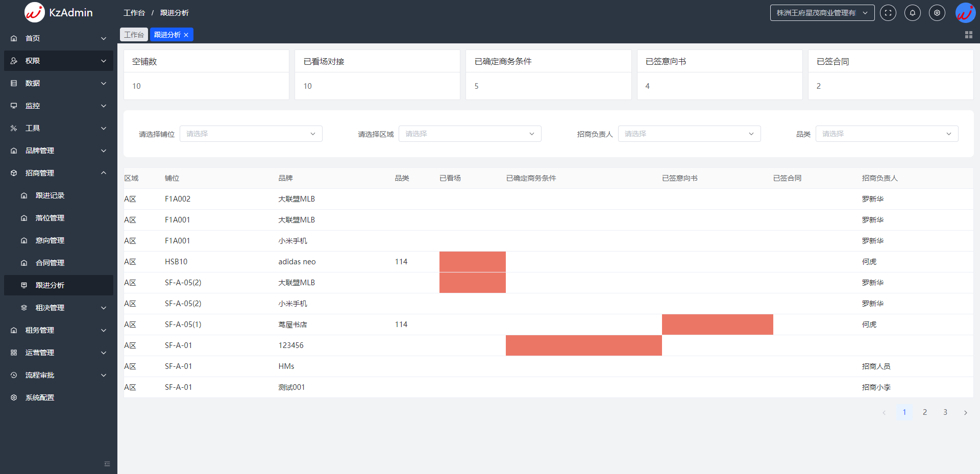Click the 租决管理 layers icon

(x=24, y=308)
